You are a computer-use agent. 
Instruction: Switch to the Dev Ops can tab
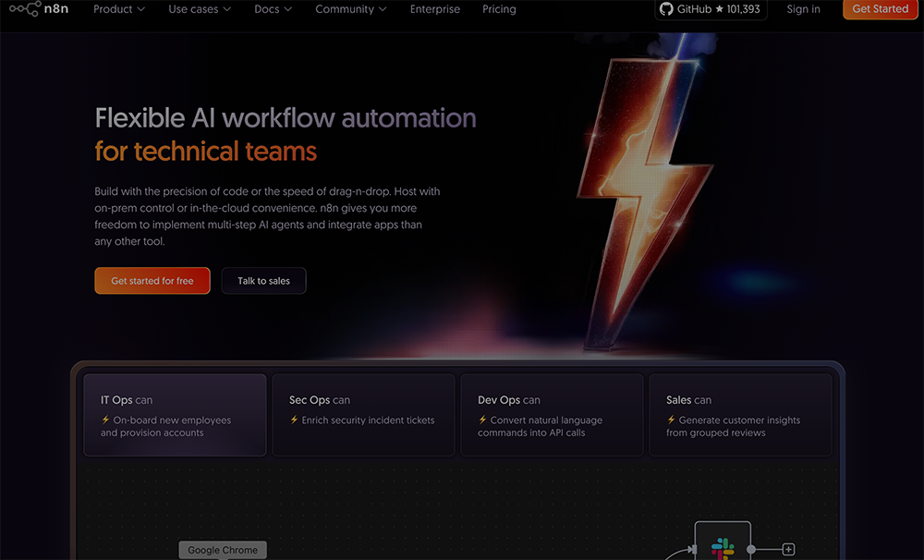(x=553, y=415)
